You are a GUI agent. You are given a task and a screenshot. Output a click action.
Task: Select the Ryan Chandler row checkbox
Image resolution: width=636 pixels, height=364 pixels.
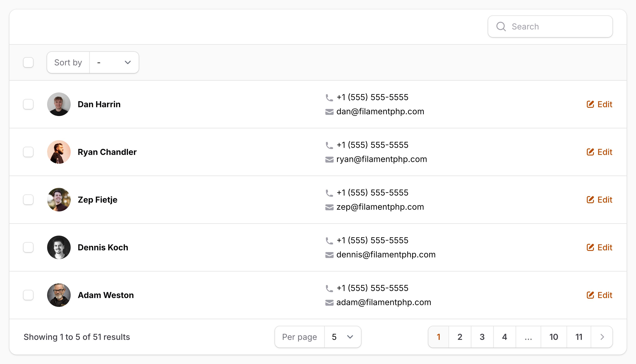coord(28,152)
